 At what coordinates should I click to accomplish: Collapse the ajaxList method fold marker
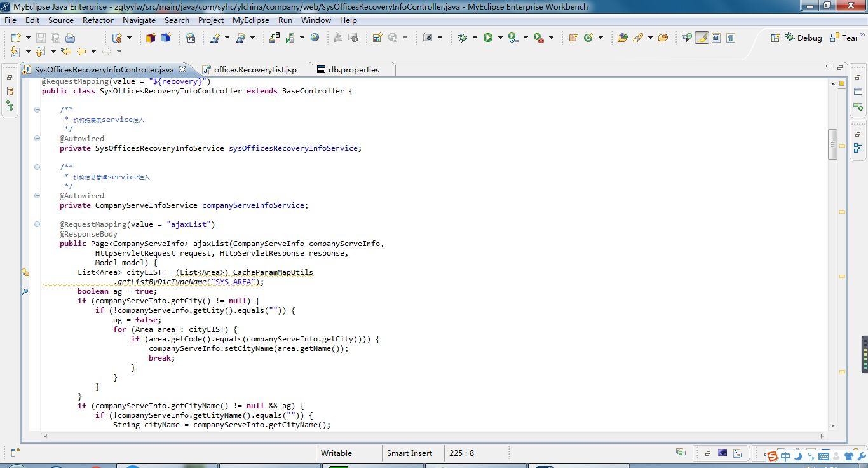pyautogui.click(x=37, y=224)
